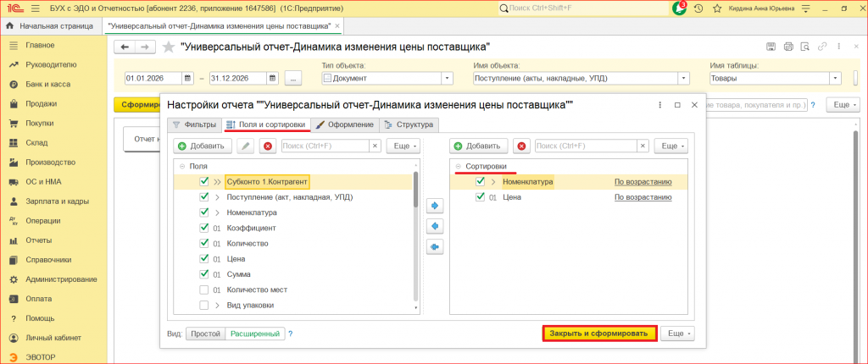The image size is (868, 364).
Task: Open the Структура tab
Action: [409, 125]
